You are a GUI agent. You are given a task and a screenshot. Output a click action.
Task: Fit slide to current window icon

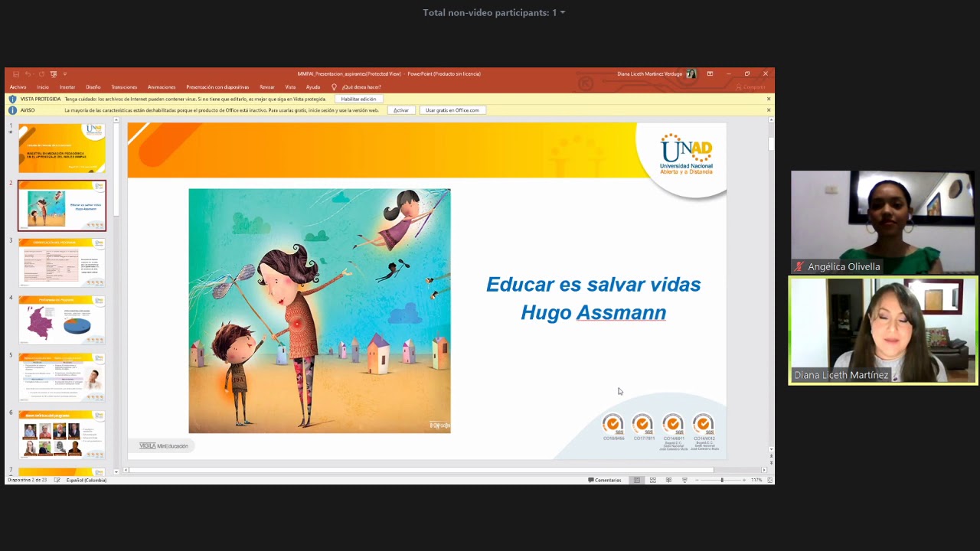[770, 480]
